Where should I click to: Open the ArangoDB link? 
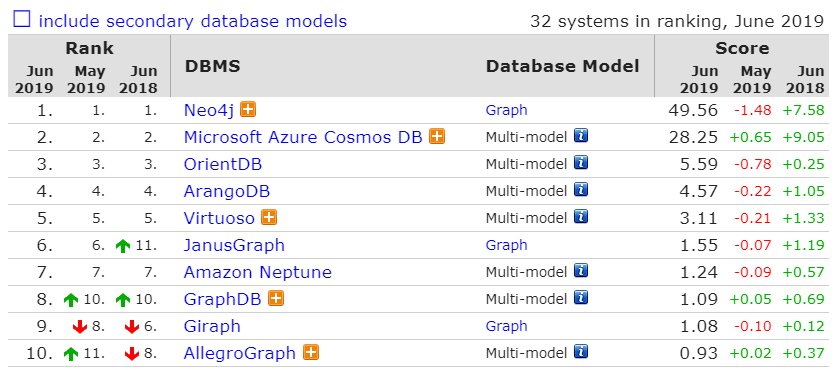pyautogui.click(x=227, y=192)
